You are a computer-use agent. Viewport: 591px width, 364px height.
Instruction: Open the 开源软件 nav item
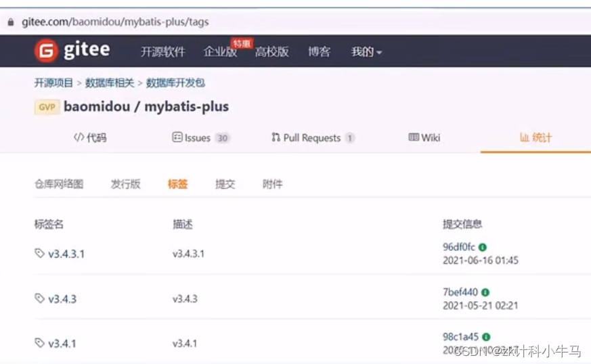pos(163,51)
